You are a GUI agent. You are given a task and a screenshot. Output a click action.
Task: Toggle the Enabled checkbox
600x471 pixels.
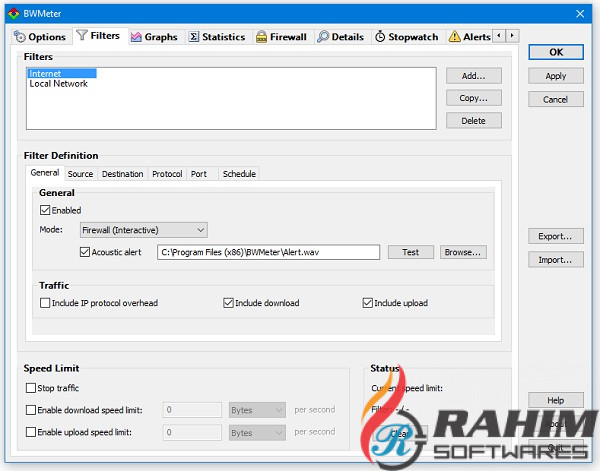coord(45,210)
